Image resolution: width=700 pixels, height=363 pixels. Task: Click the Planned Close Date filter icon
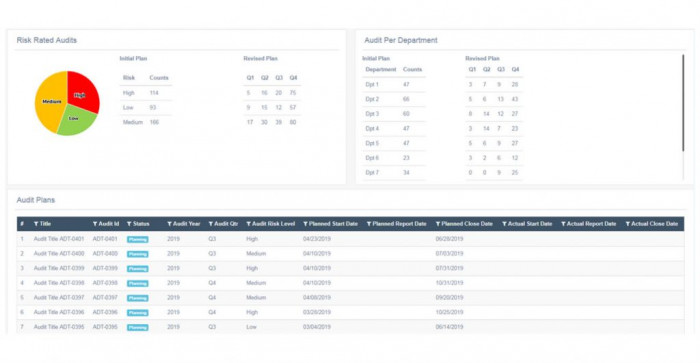[x=438, y=224]
